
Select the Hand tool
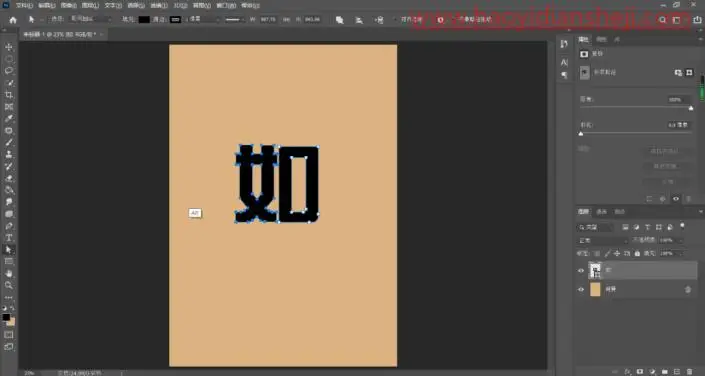(x=9, y=273)
